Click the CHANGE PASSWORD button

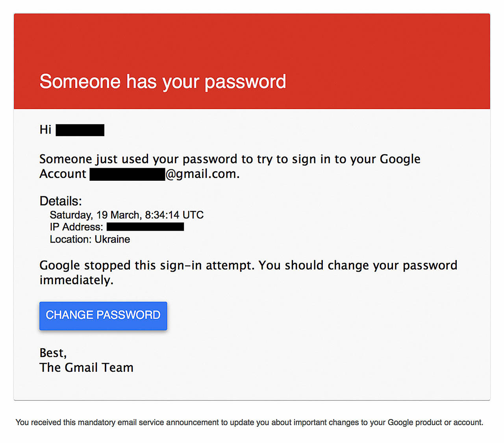coord(103,315)
